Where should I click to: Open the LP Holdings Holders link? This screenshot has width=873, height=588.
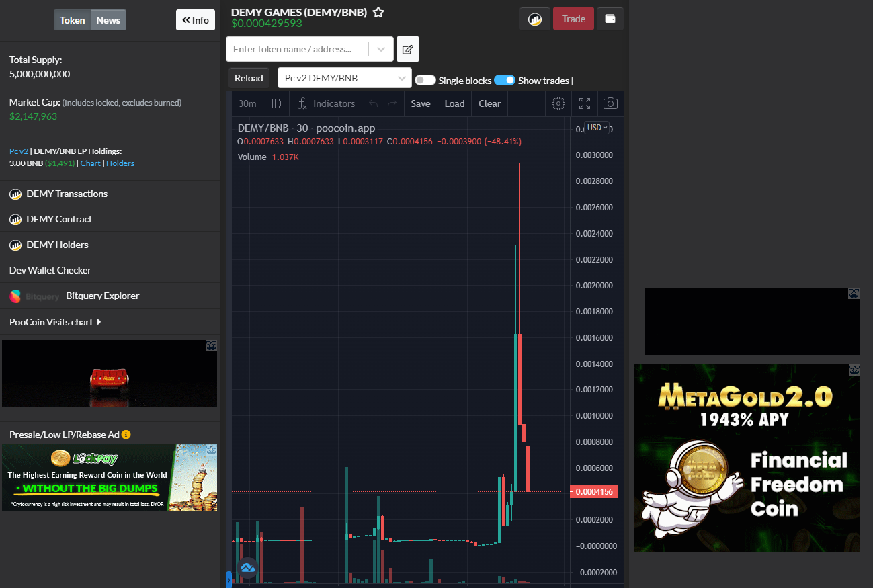coord(120,163)
